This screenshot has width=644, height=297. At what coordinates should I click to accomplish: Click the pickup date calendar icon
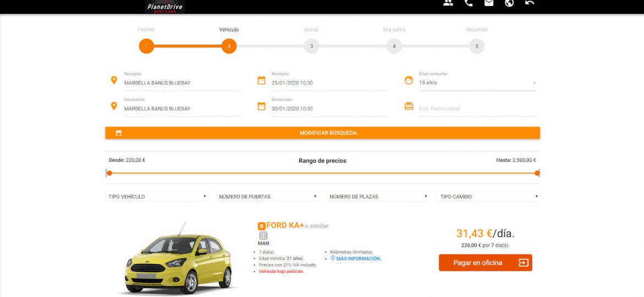(x=261, y=80)
